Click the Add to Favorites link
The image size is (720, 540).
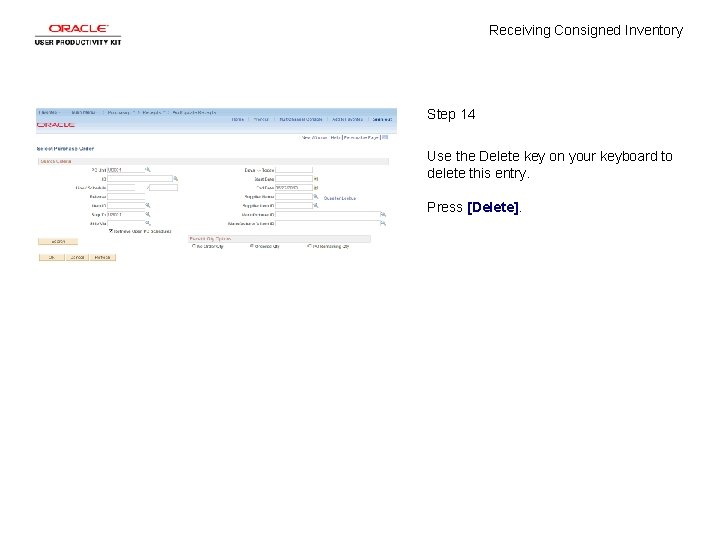click(x=347, y=119)
